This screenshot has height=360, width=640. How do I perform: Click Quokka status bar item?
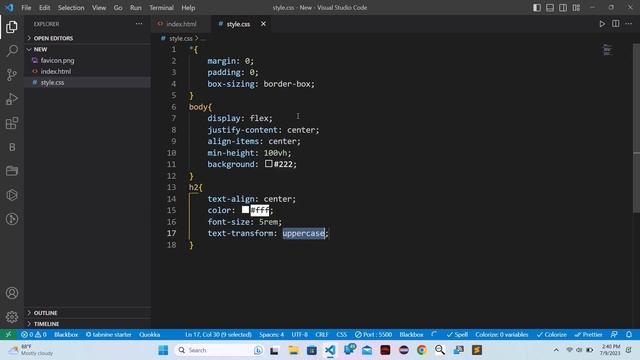point(149,334)
